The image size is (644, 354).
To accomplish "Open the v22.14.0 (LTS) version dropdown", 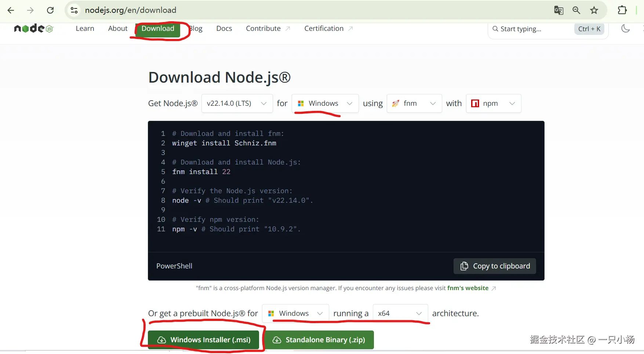I will 237,104.
